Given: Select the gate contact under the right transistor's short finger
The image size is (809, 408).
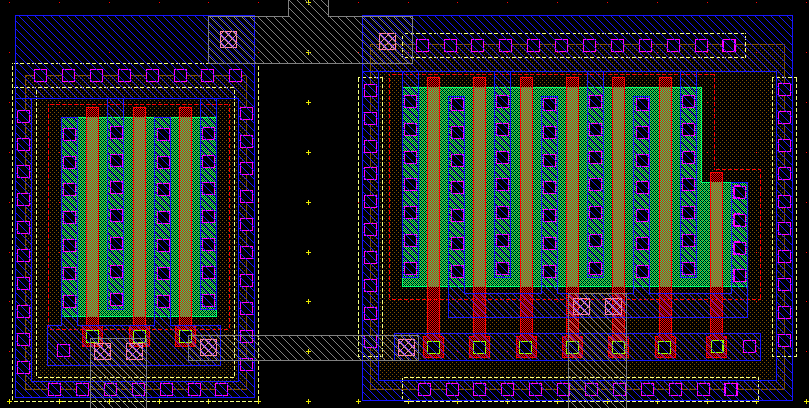Looking at the screenshot, I should pos(717,347).
